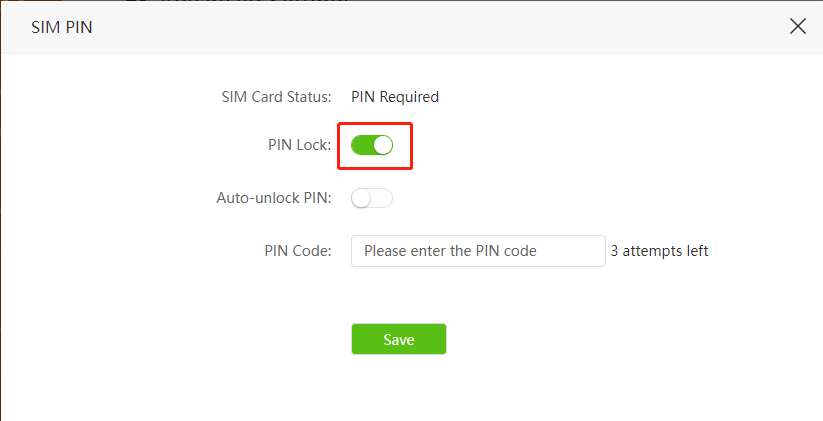The width and height of the screenshot is (823, 421).
Task: Focus the PIN Code input field
Action: 478,251
